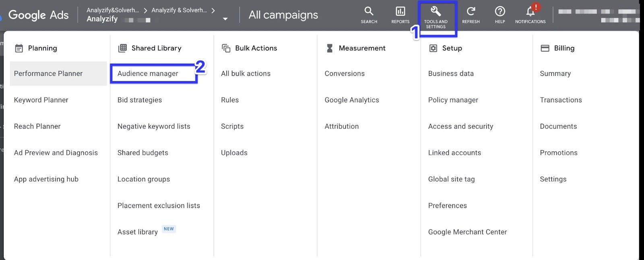Image resolution: width=644 pixels, height=260 pixels.
Task: Open Google Merchant Center
Action: point(467,232)
